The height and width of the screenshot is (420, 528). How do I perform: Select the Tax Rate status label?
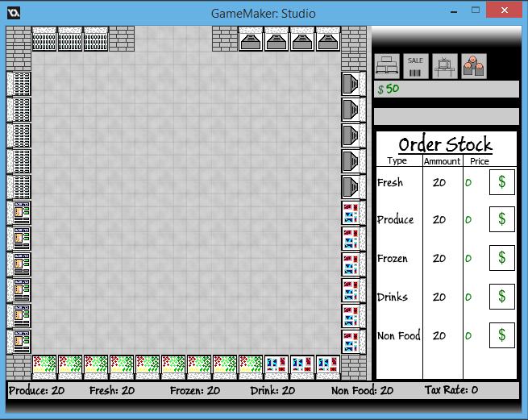click(451, 390)
